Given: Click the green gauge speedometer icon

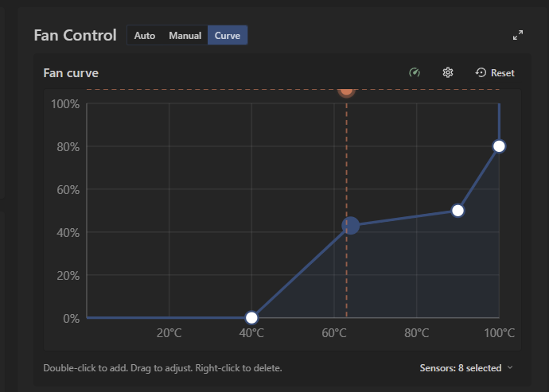Looking at the screenshot, I should tap(415, 72).
